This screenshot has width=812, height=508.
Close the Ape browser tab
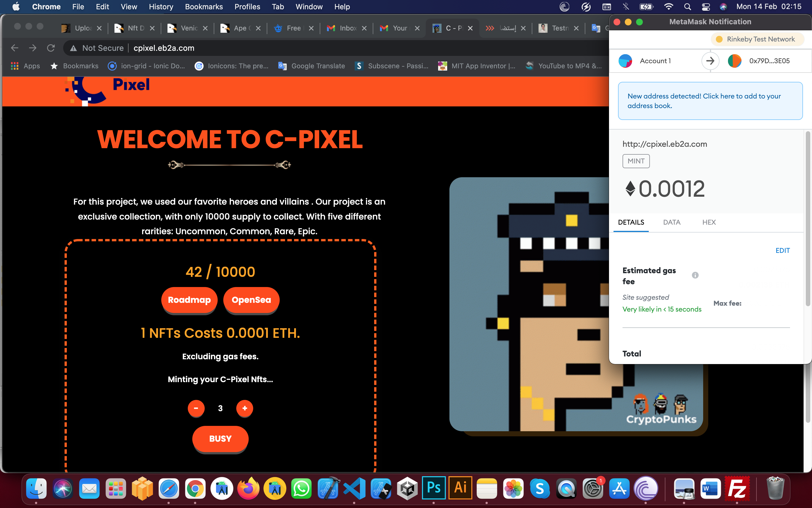click(x=258, y=28)
